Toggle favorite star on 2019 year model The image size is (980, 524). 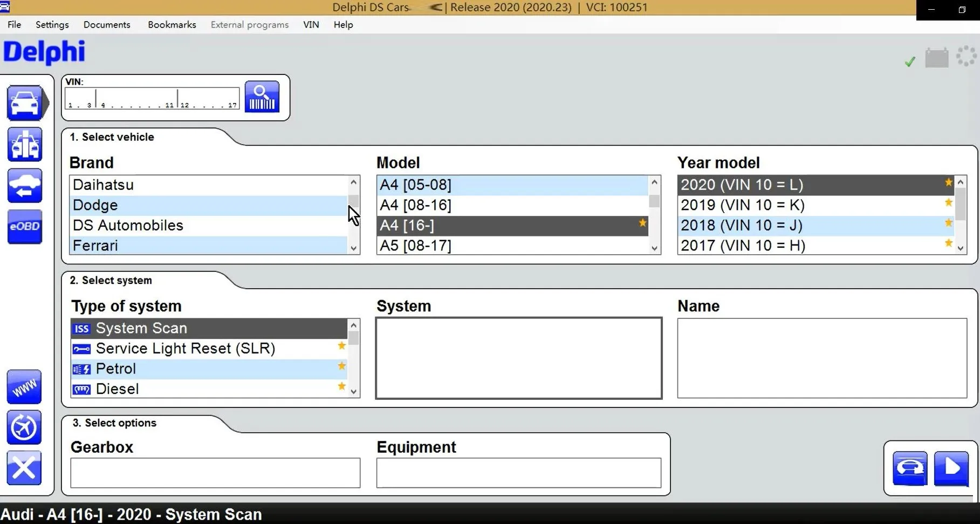(949, 203)
